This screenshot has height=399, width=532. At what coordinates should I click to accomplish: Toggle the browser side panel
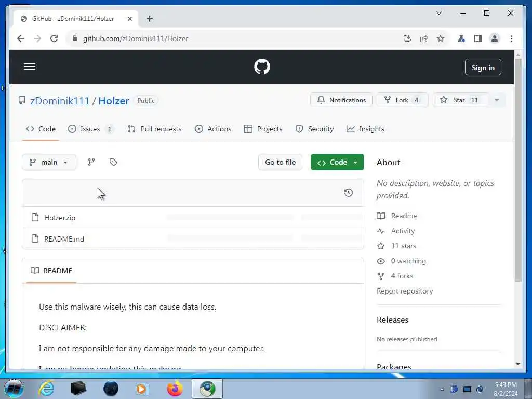tap(478, 38)
